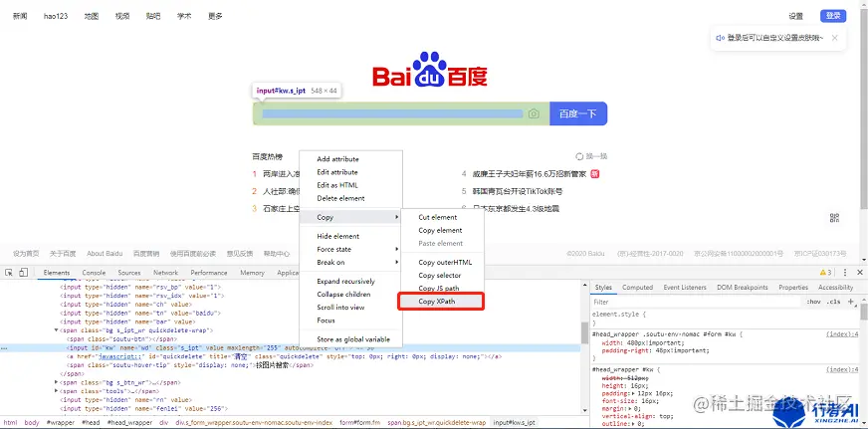Click the form#form.fm breadcrumb

click(359, 422)
